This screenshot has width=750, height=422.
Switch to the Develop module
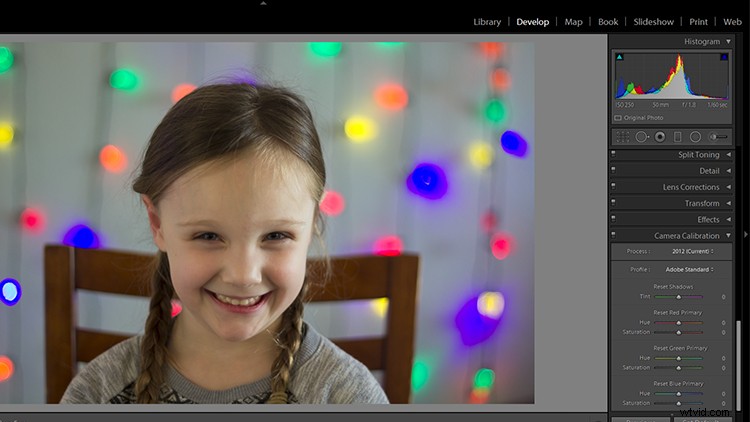pos(532,22)
